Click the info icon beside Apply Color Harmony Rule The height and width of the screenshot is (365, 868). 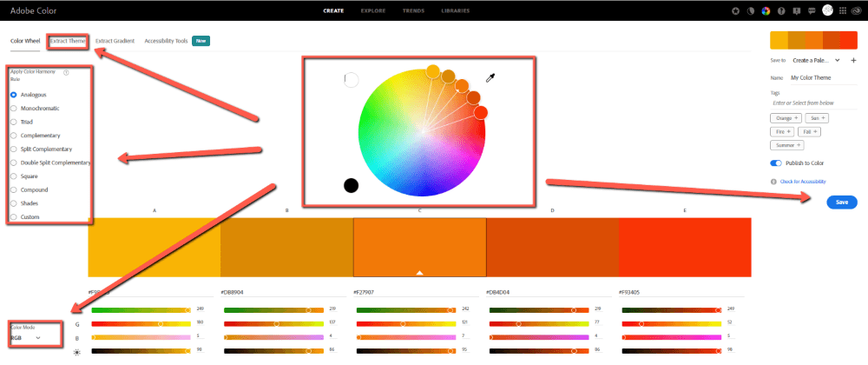(x=66, y=72)
